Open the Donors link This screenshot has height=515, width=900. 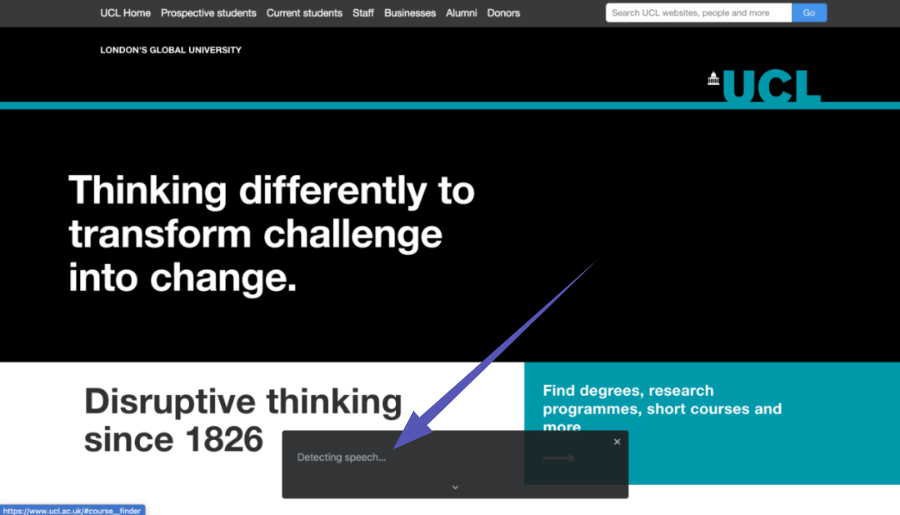[503, 13]
